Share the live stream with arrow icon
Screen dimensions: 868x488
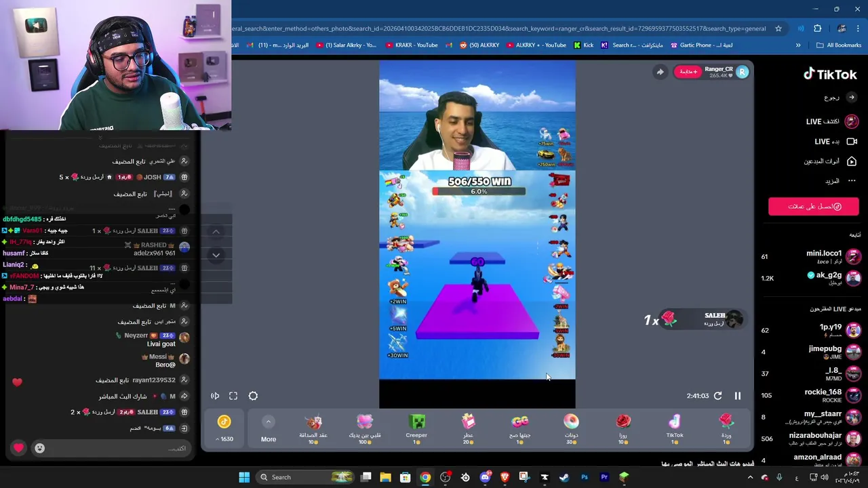[660, 72]
